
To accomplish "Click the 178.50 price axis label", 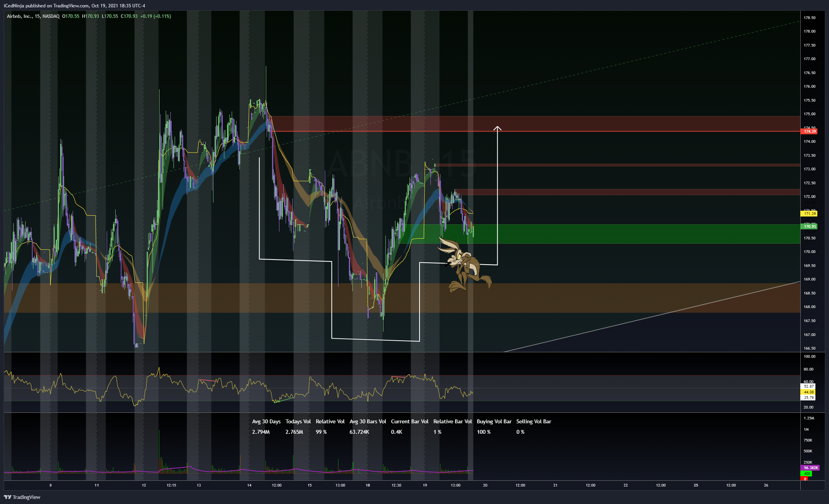I will pyautogui.click(x=809, y=18).
